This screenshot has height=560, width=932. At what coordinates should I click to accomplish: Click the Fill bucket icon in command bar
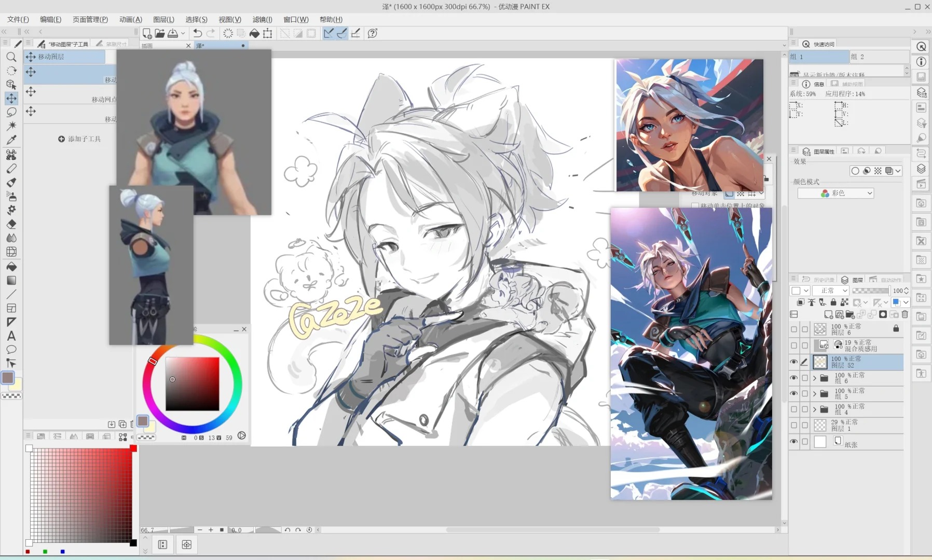pyautogui.click(x=254, y=33)
